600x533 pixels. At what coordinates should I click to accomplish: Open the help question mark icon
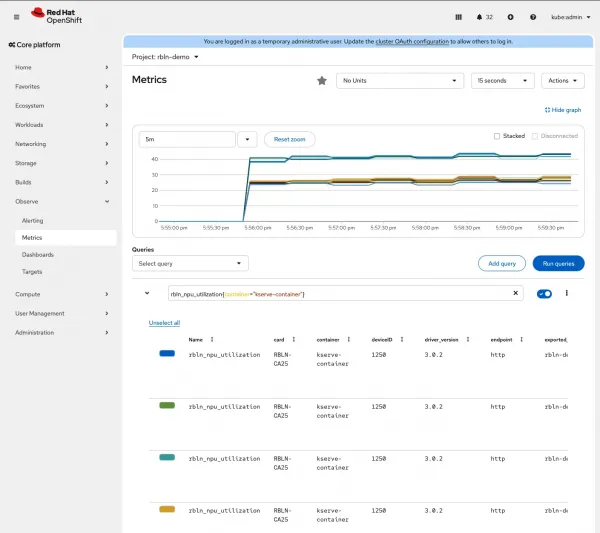533,17
